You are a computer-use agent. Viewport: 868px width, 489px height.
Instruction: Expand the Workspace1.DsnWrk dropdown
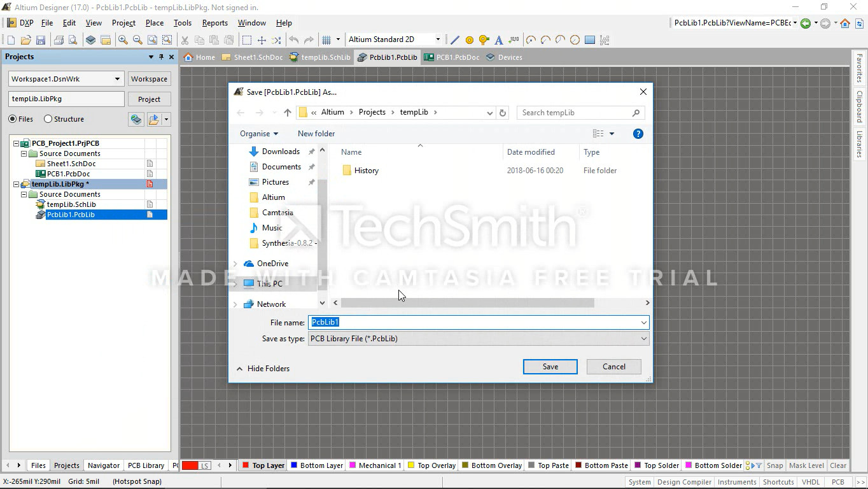(x=117, y=79)
